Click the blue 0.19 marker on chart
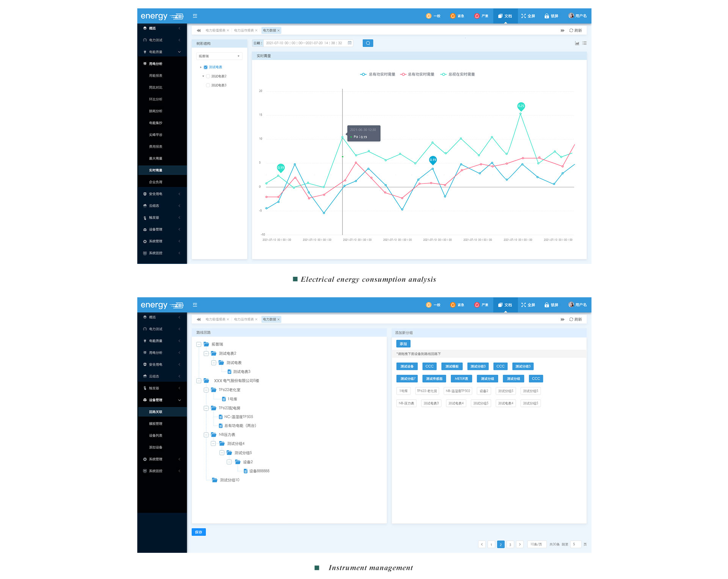728x579 pixels. (x=433, y=160)
